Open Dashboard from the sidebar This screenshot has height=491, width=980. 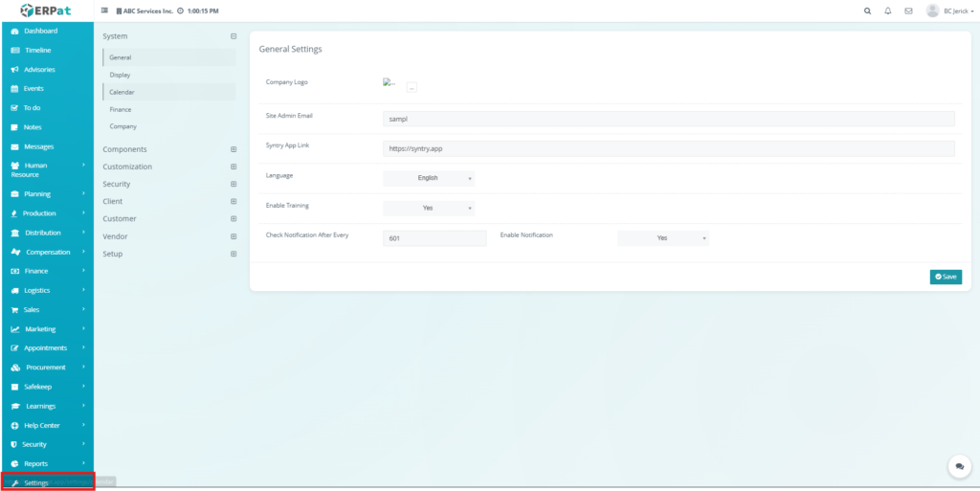pyautogui.click(x=40, y=31)
